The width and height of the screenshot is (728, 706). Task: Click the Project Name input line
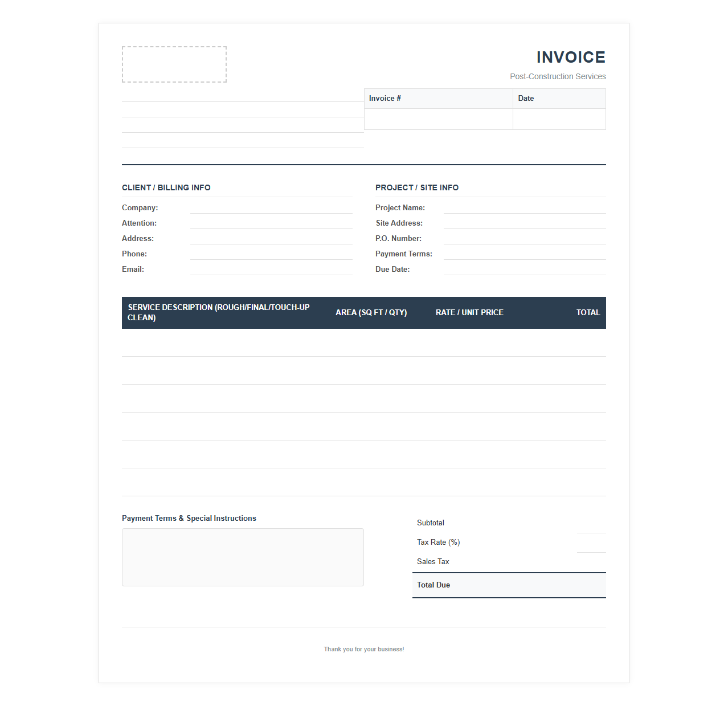[x=525, y=207]
